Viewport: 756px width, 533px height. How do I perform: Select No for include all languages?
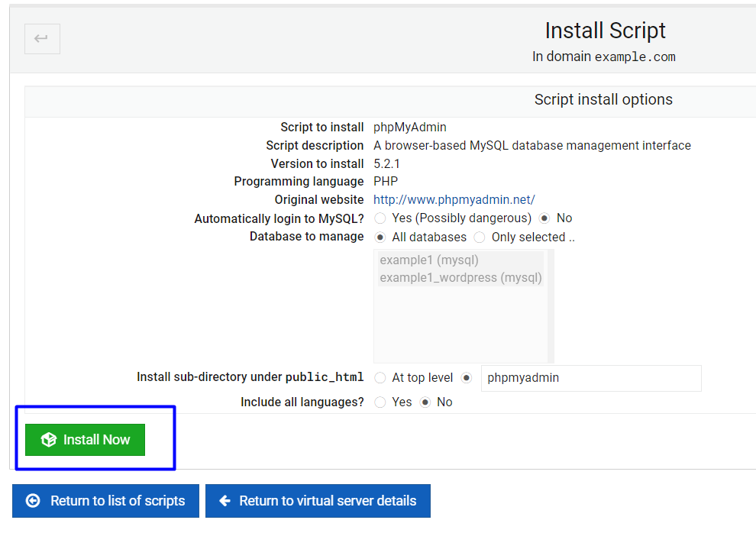[425, 402]
